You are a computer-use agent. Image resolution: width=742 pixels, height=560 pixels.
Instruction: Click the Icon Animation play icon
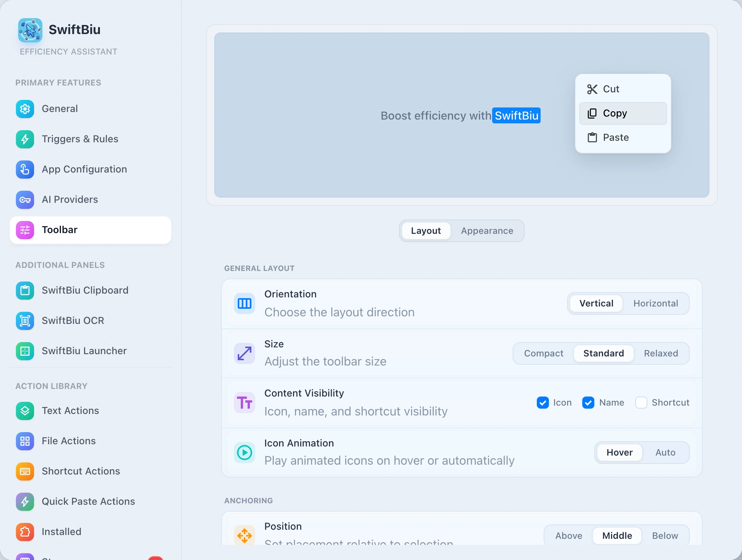245,453
